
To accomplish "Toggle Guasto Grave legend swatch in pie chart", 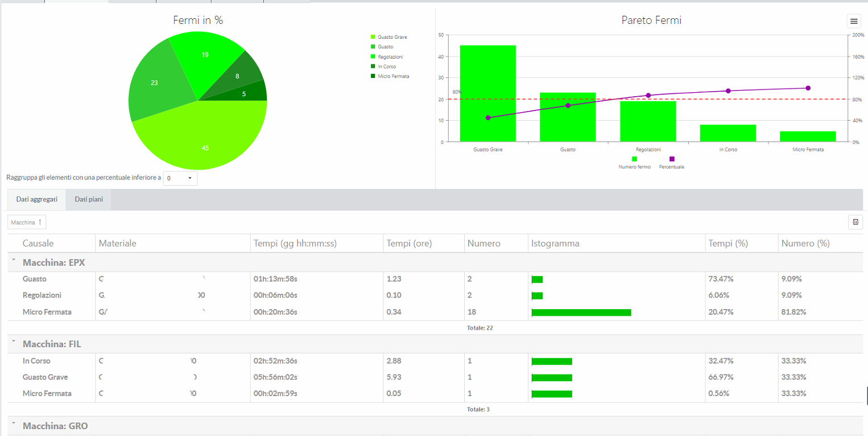I will tap(373, 37).
